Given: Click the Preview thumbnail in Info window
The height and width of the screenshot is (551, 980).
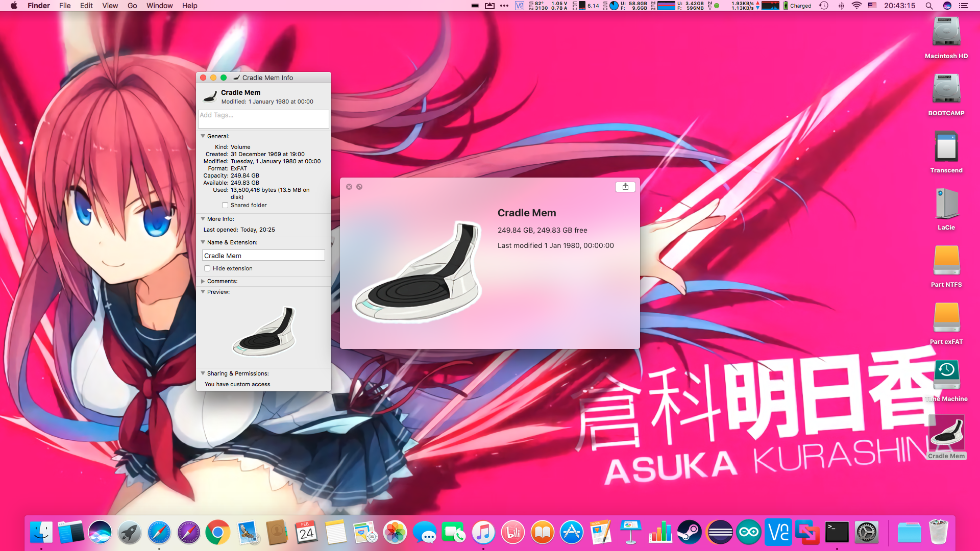Looking at the screenshot, I should pos(264,331).
